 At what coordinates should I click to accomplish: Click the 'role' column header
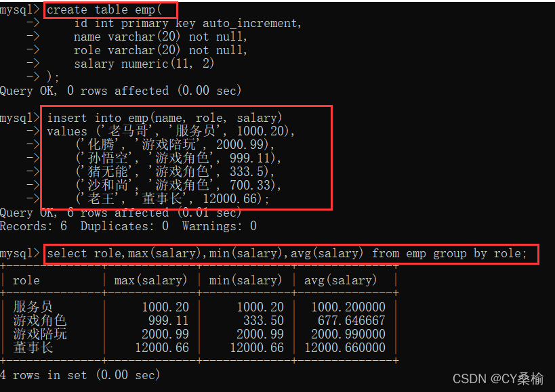coord(26,280)
